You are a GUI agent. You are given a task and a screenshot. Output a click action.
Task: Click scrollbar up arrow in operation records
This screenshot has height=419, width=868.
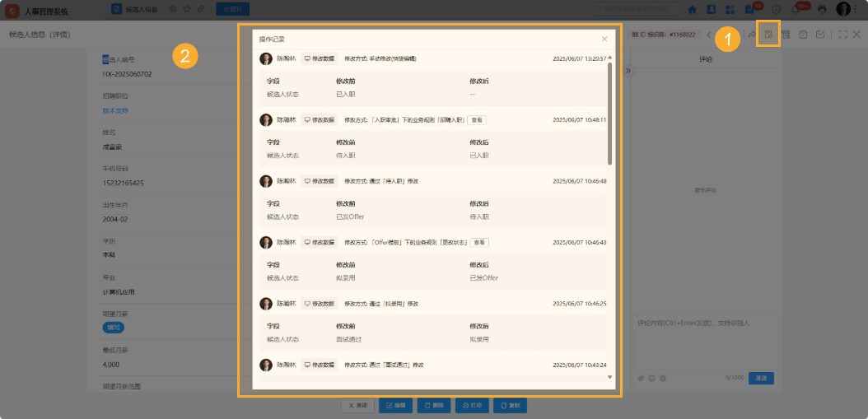point(610,58)
